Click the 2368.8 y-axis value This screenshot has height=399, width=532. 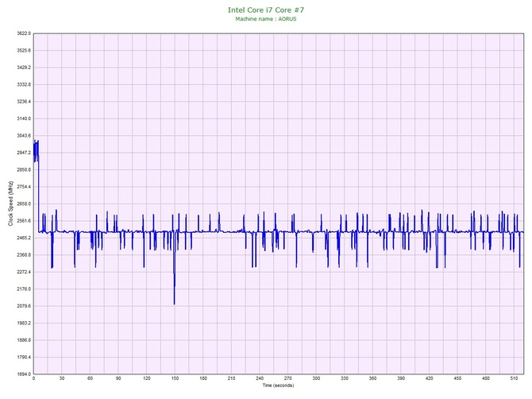point(24,254)
